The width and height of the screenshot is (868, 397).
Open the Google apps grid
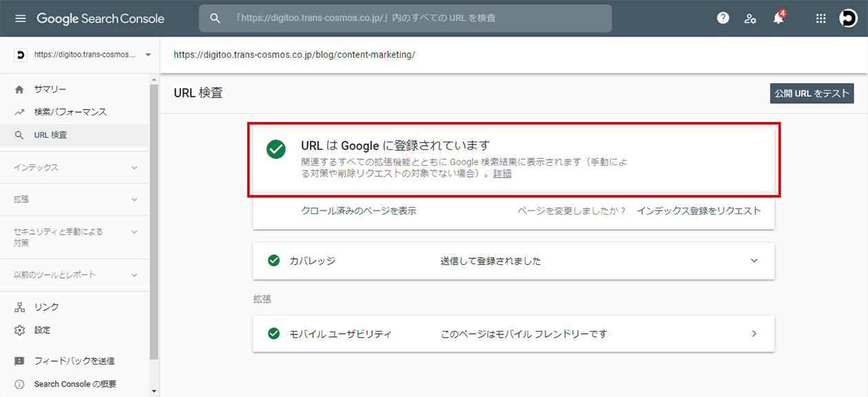pos(820,19)
